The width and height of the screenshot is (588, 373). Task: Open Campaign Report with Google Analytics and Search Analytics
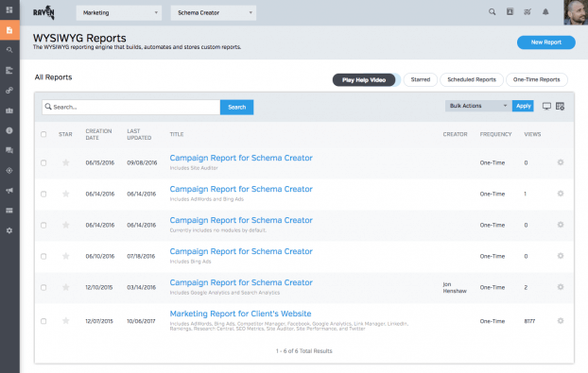pos(241,282)
